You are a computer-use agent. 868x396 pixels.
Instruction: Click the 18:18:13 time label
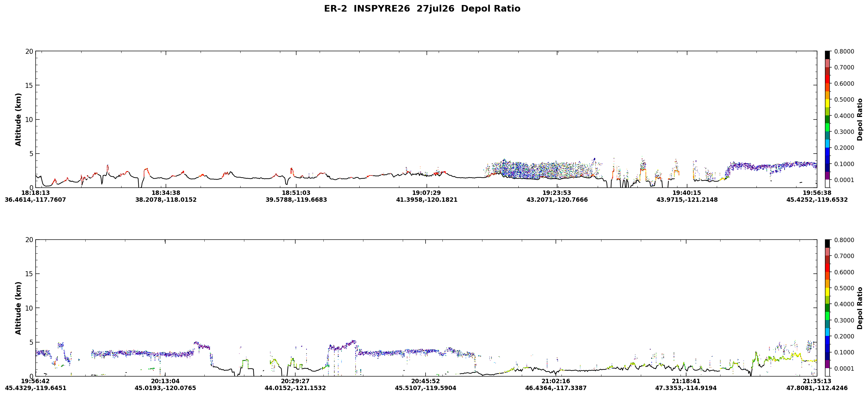(x=35, y=193)
